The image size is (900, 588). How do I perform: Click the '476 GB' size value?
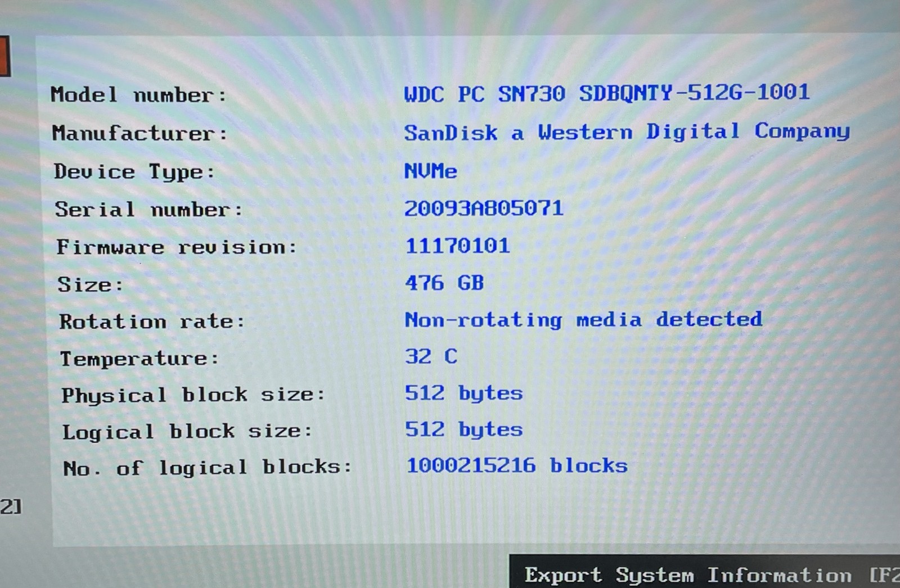coord(444,282)
